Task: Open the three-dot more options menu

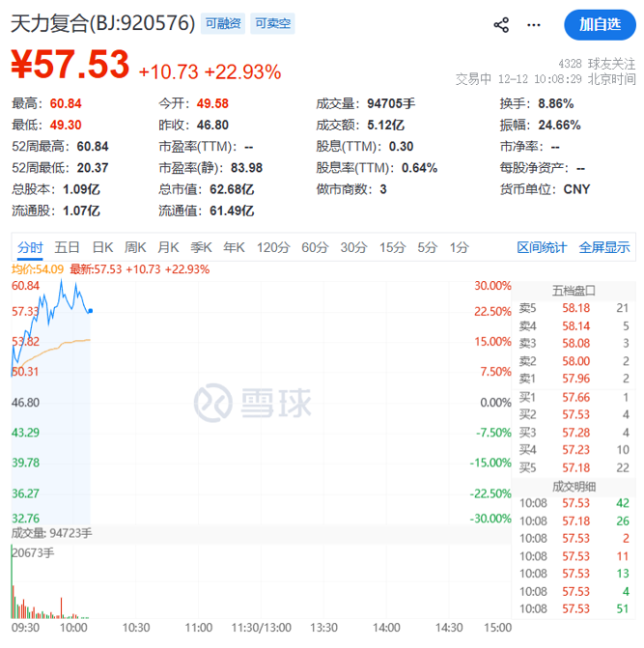Action: tap(537, 24)
